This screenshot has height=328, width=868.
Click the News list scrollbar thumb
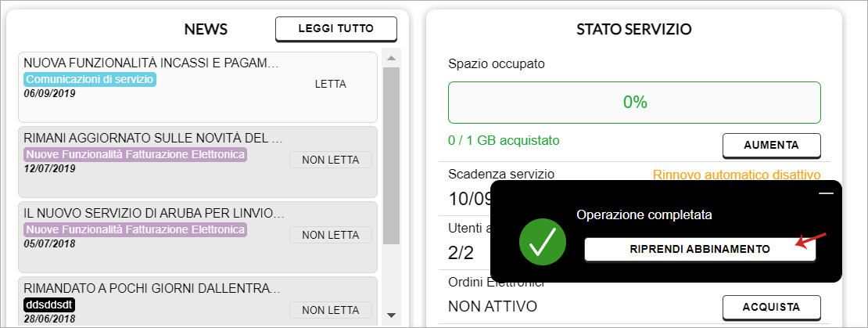(391, 155)
